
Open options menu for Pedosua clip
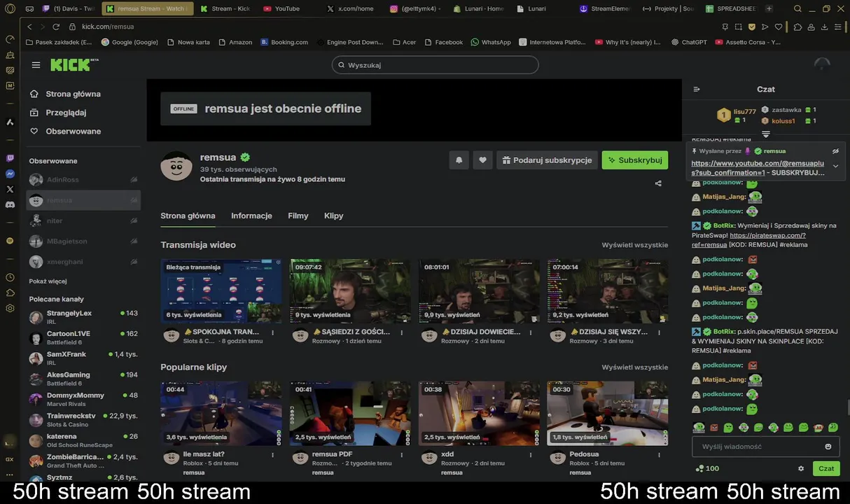[659, 455]
